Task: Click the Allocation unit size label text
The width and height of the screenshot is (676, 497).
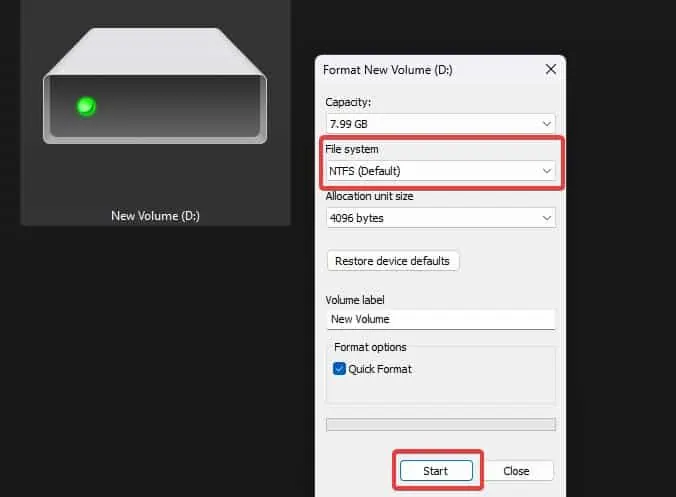Action: pos(369,196)
